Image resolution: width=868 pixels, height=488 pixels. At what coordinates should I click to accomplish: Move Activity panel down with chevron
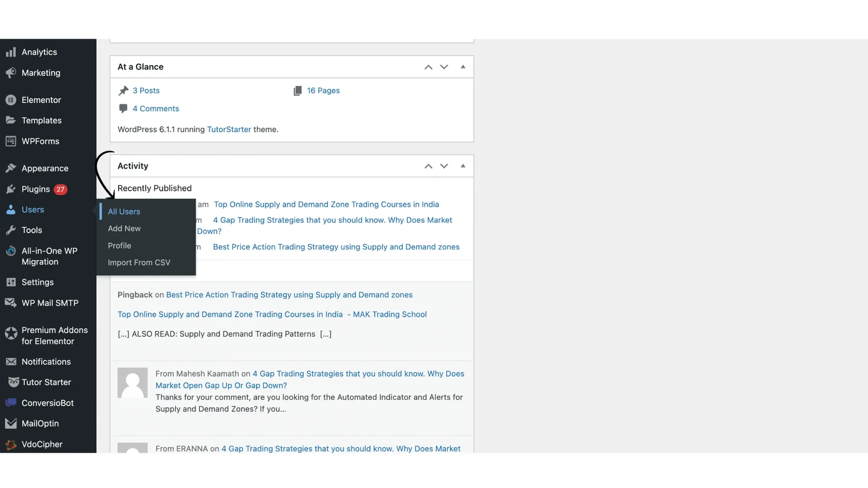[444, 166]
